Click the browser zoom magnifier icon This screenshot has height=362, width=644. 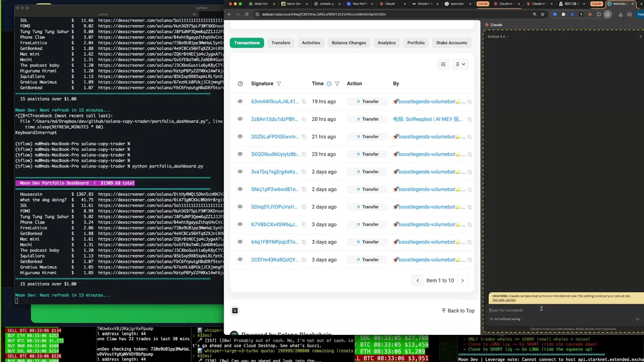pos(534,14)
